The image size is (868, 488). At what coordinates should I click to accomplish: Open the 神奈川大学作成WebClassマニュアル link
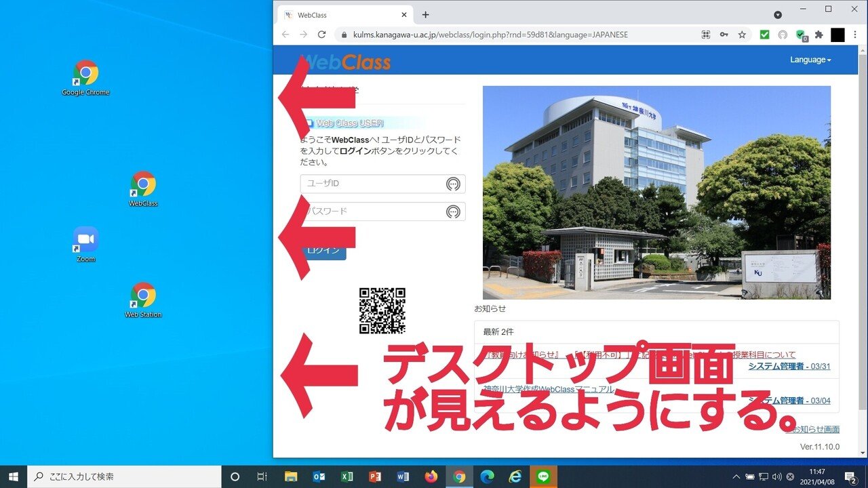(x=549, y=390)
